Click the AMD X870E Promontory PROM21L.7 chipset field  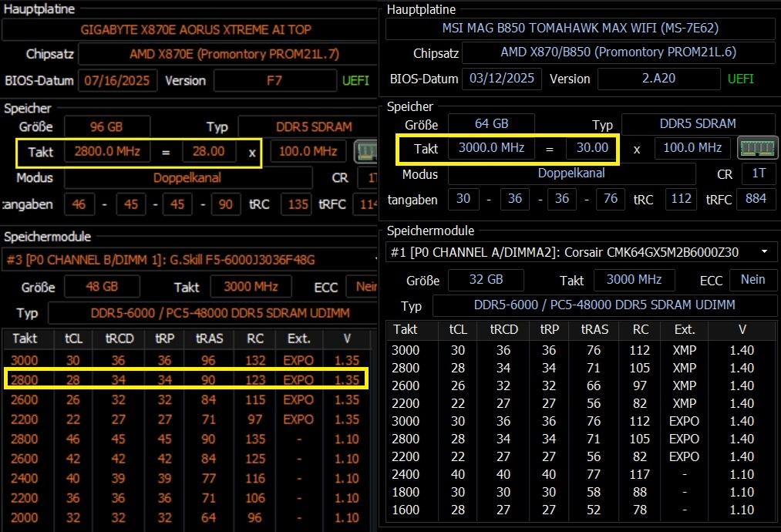pos(227,54)
